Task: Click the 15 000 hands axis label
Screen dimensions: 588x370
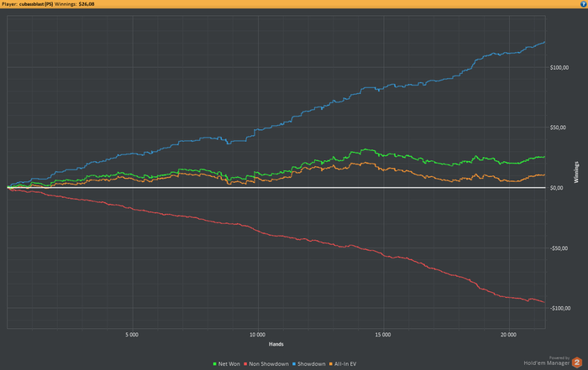Action: pos(382,335)
